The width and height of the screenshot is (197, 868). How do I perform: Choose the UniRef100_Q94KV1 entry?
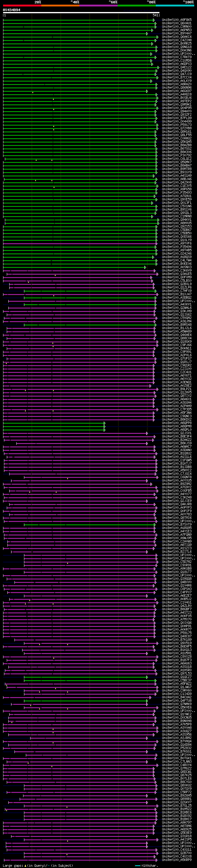(177, 220)
